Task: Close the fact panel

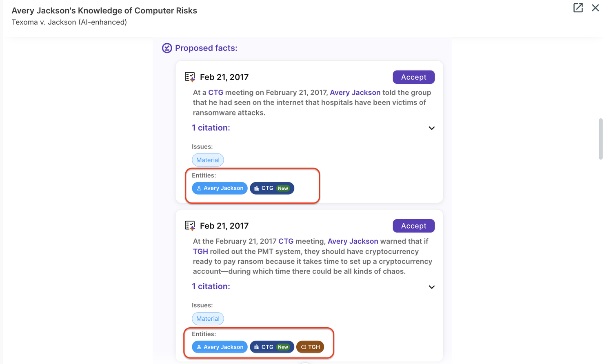Action: (x=595, y=8)
